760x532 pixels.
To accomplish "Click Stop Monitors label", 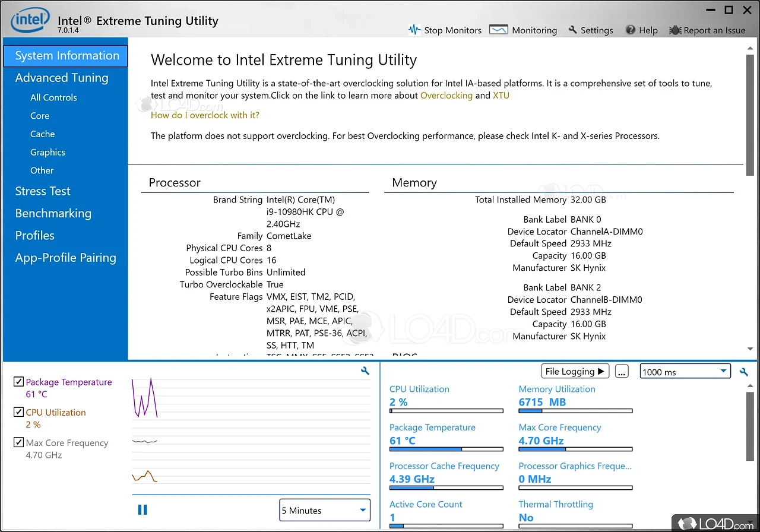I will click(x=452, y=30).
